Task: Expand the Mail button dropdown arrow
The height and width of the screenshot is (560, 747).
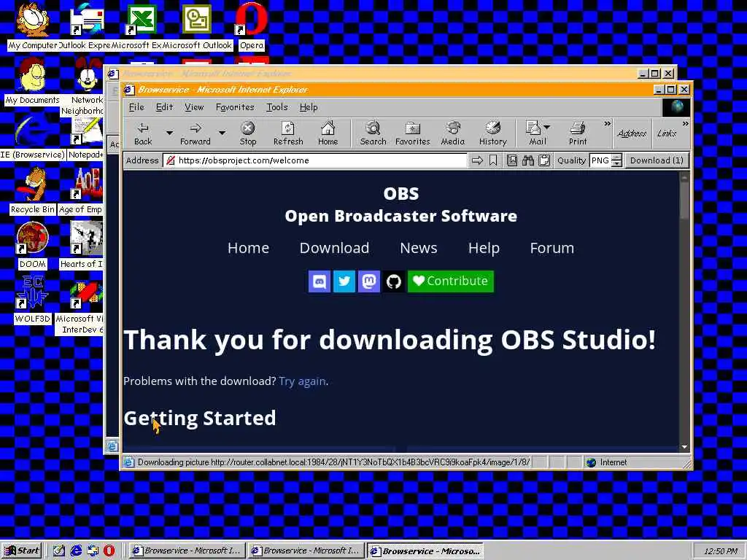Action: [547, 127]
